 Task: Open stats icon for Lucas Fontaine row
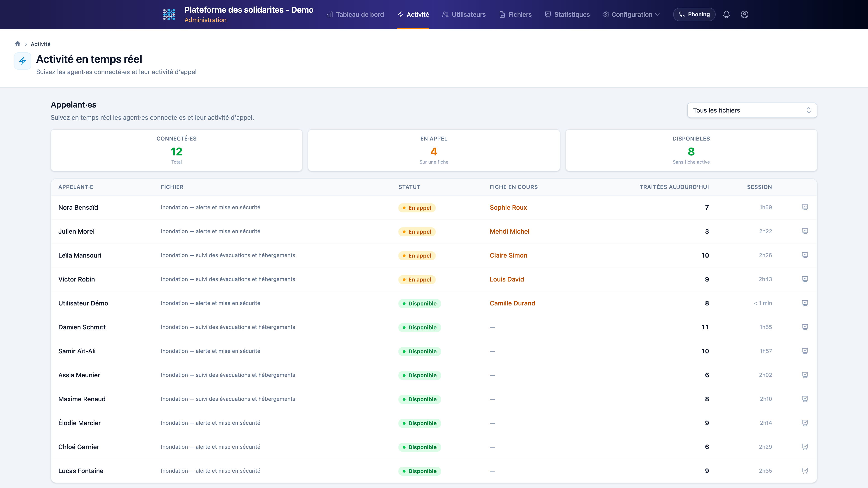[805, 471]
